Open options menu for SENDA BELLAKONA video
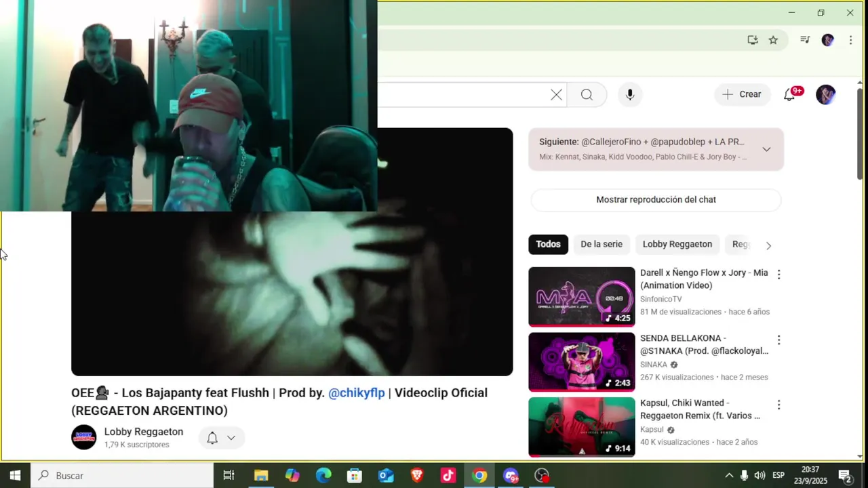This screenshot has width=868, height=488. pyautogui.click(x=778, y=340)
